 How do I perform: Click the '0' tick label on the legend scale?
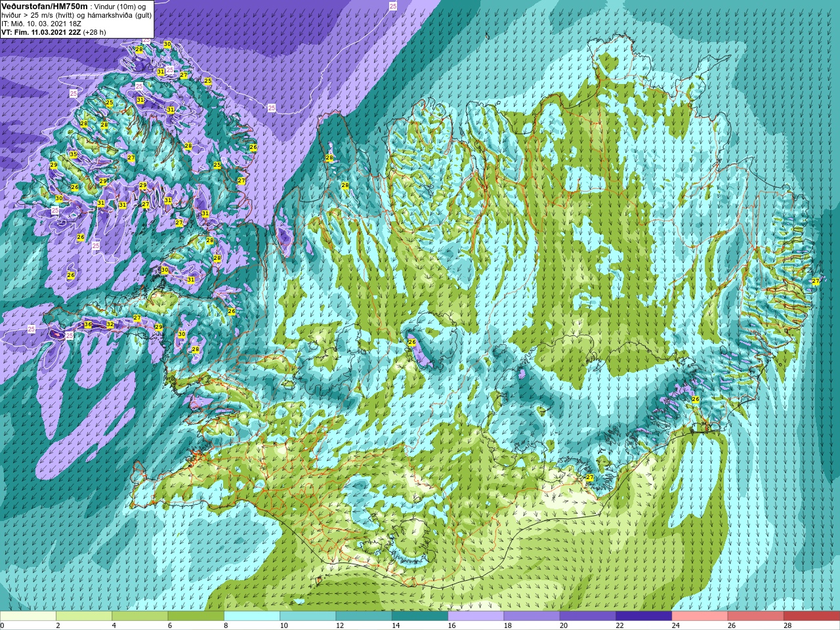[x=3, y=625]
